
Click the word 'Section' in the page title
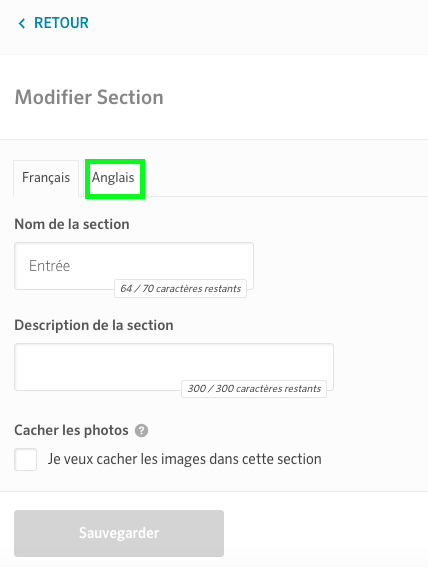coord(130,97)
